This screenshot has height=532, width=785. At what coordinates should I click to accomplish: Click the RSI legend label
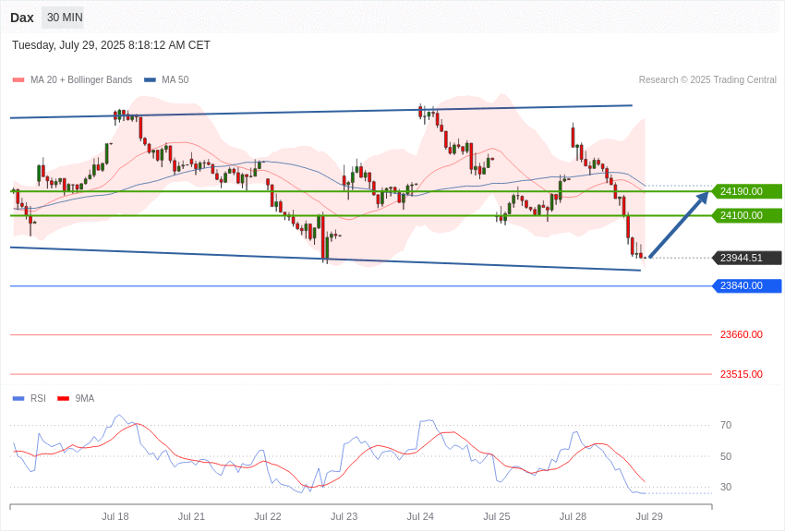click(38, 398)
